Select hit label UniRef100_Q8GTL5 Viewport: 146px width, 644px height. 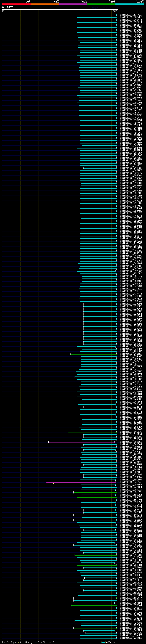click(x=131, y=80)
